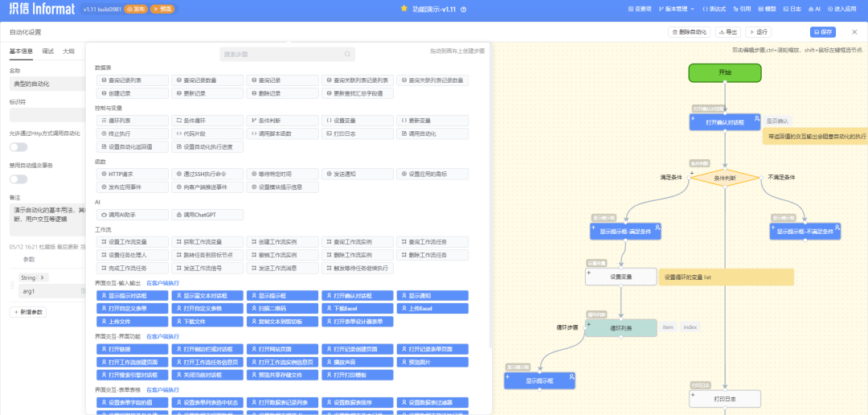Image resolution: width=868 pixels, height=415 pixels.
Task: Toggle 允许通过Http方式调用自动化 switch
Action: pos(18,147)
